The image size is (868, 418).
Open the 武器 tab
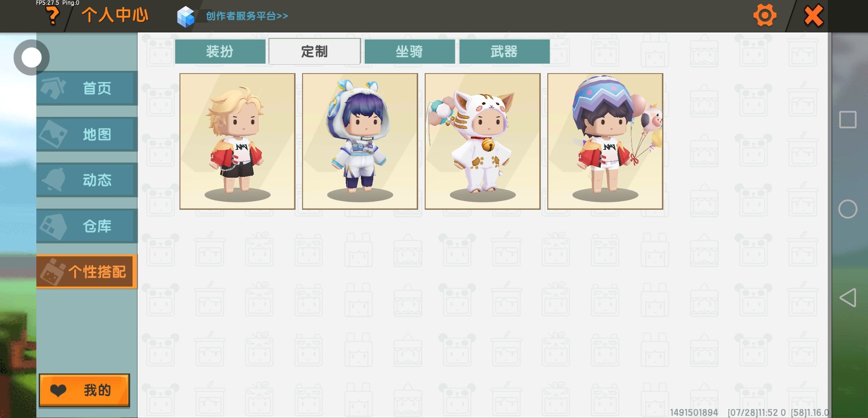(504, 51)
